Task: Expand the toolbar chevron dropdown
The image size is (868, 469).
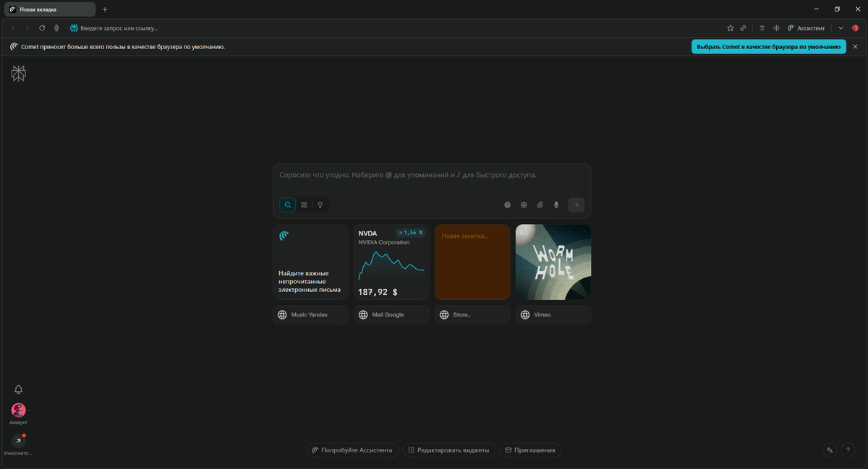Action: (x=841, y=28)
